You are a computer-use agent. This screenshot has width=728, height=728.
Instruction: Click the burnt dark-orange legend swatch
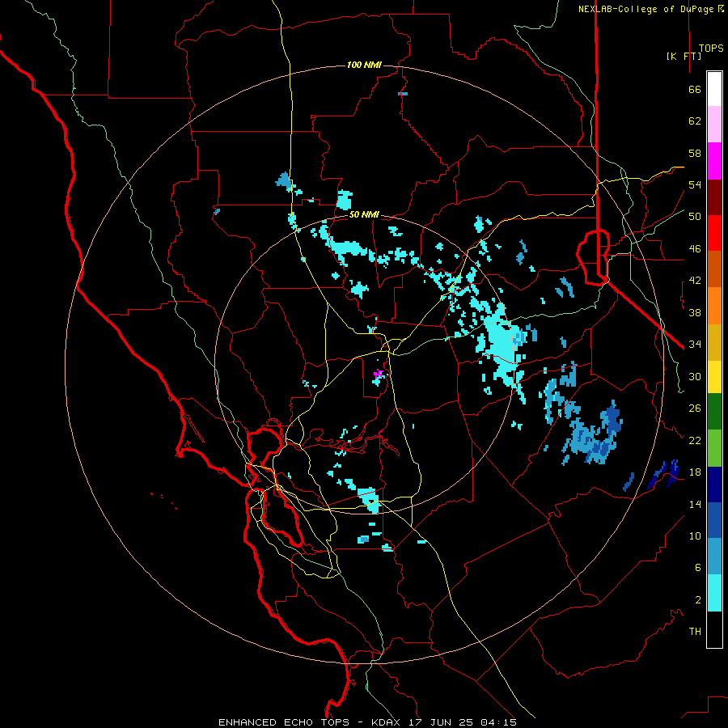tap(714, 269)
